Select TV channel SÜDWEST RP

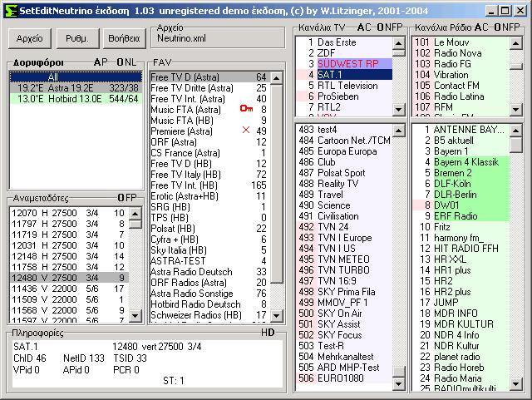coord(344,64)
